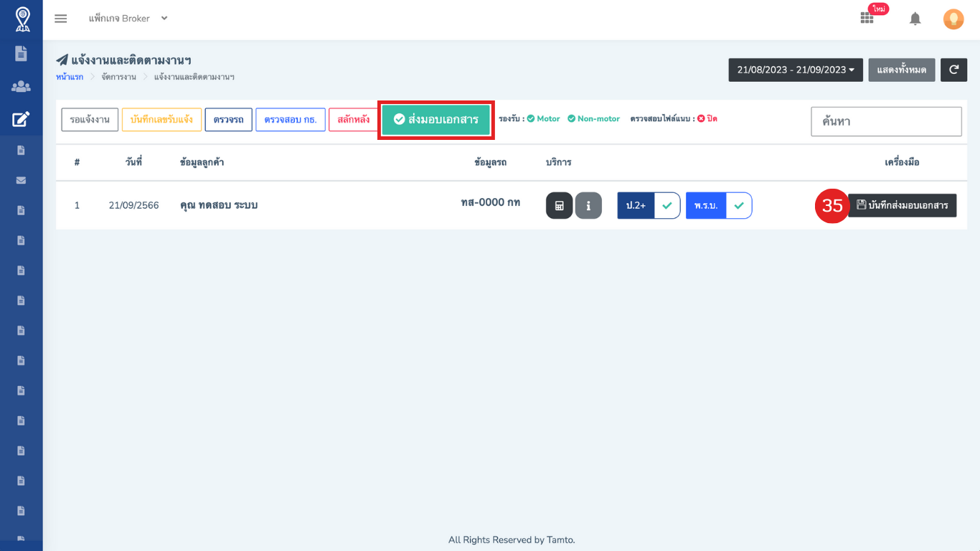Click the info icon in the row

[x=588, y=205]
